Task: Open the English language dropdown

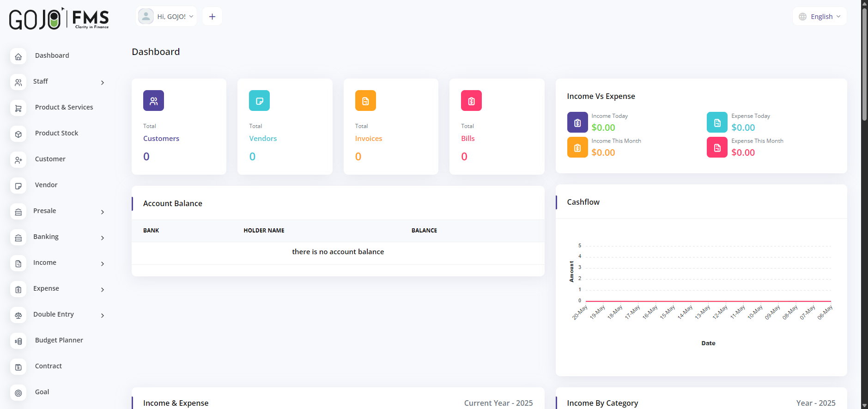Action: click(x=820, y=17)
